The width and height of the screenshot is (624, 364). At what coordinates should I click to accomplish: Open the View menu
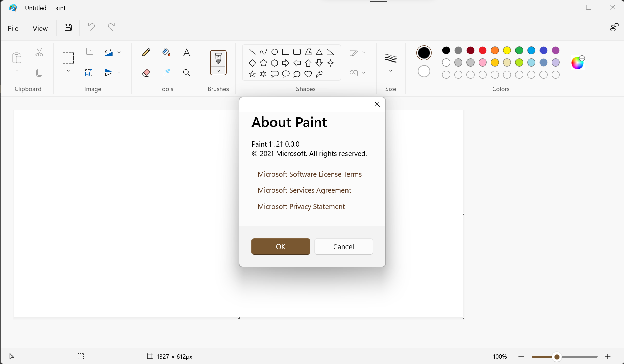[40, 29]
